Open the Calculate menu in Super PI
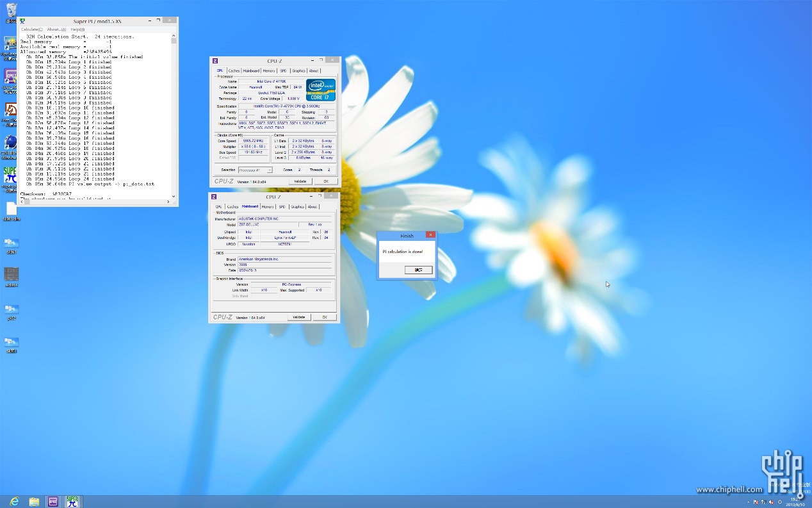 tap(31, 29)
